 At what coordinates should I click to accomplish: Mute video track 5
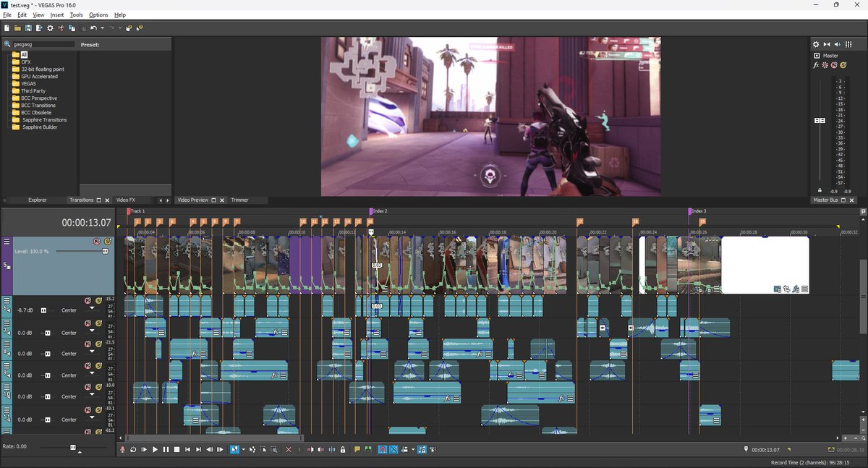click(x=96, y=241)
